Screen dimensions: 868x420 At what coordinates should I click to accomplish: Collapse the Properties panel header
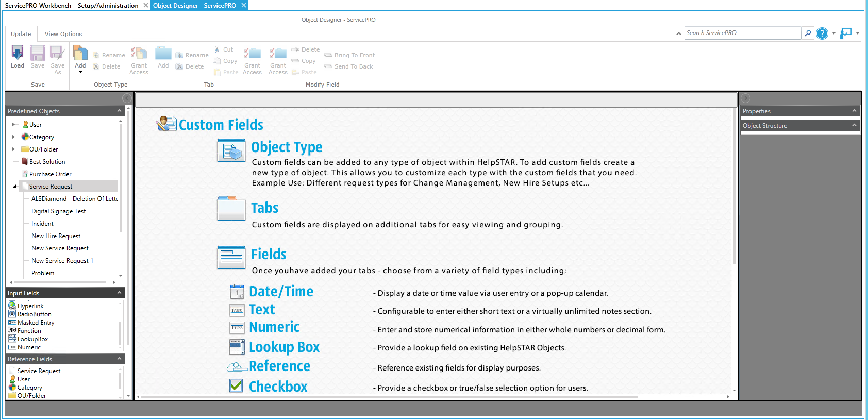coord(854,111)
